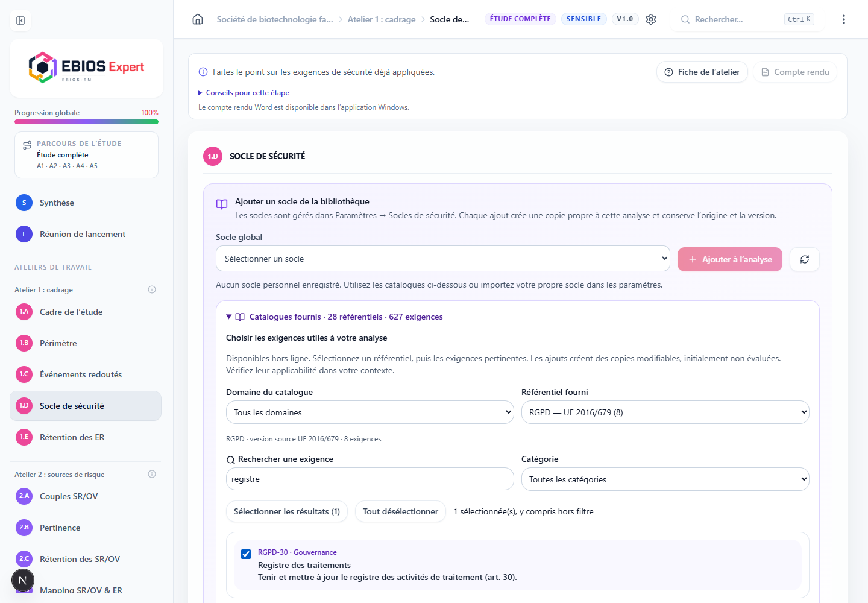Click the refresh socles icon button

coord(805,259)
